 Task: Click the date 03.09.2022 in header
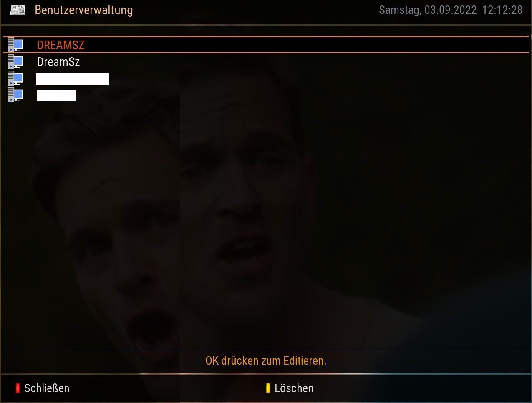[451, 10]
